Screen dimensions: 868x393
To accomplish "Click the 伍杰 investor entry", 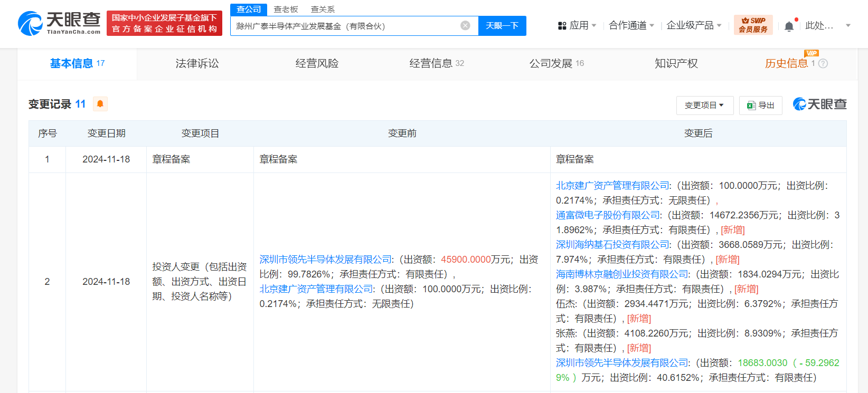I will (x=566, y=304).
